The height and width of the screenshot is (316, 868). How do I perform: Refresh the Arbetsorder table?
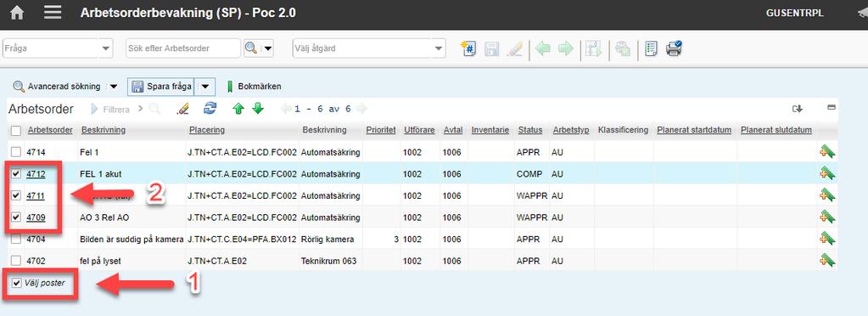pyautogui.click(x=210, y=108)
